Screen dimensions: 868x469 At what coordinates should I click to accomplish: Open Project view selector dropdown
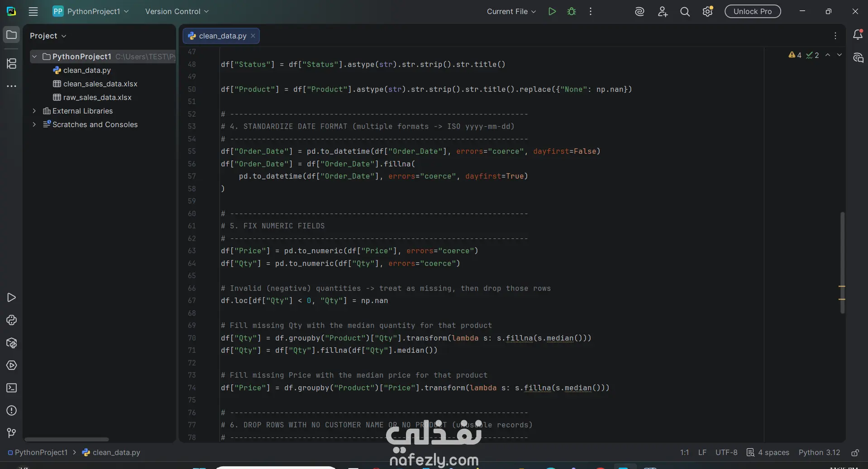click(x=48, y=36)
